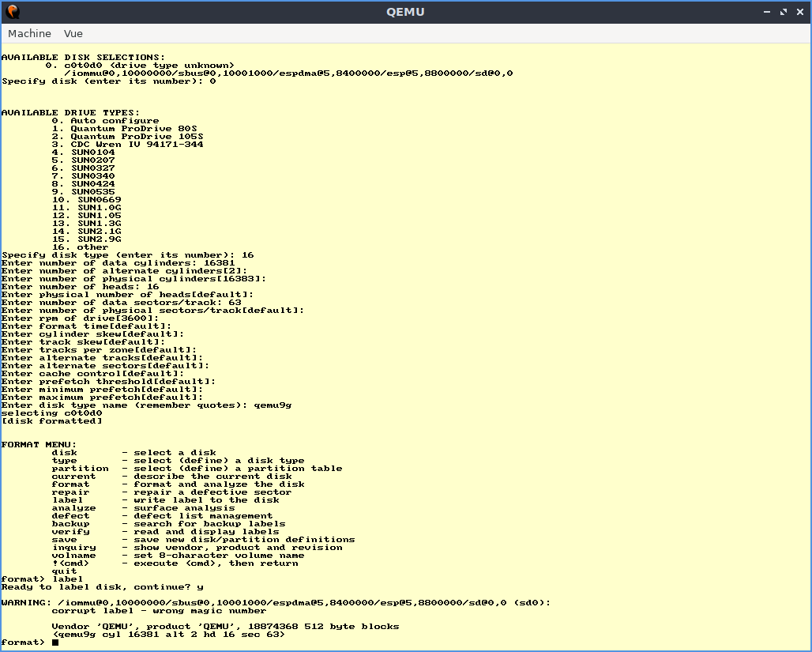Click the 'rpm of drive[3600]' line

point(80,318)
